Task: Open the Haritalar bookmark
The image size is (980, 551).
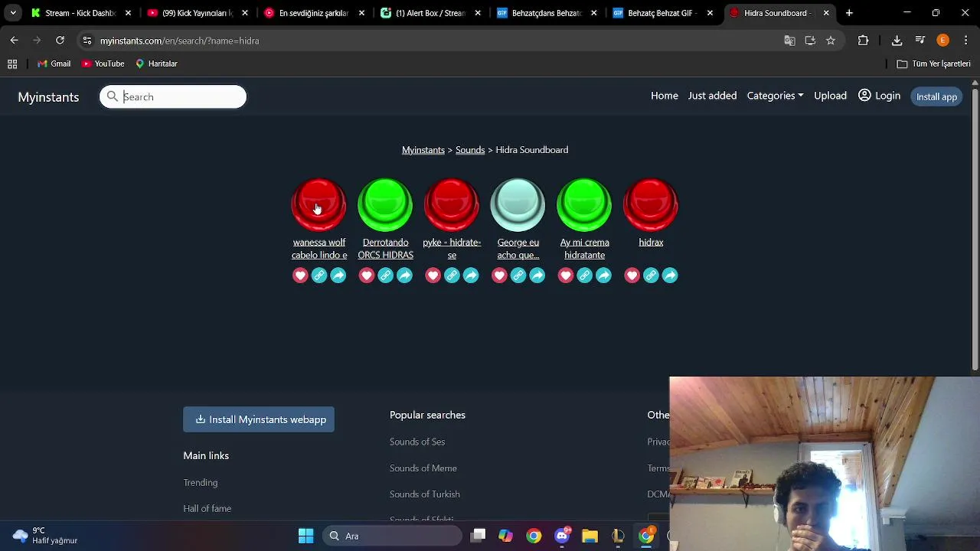Action: (x=156, y=64)
